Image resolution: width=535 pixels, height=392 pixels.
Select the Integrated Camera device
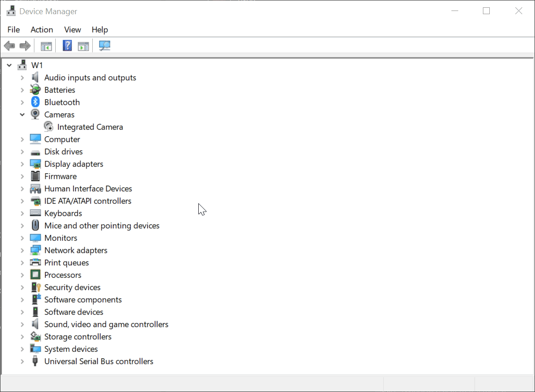tap(90, 127)
